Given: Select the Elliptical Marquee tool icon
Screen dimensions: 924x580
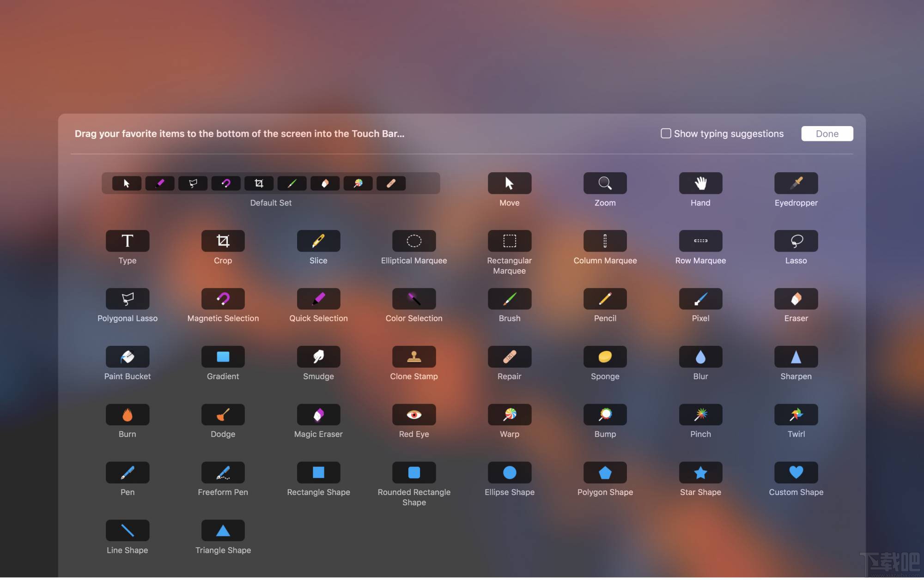Looking at the screenshot, I should [x=413, y=241].
